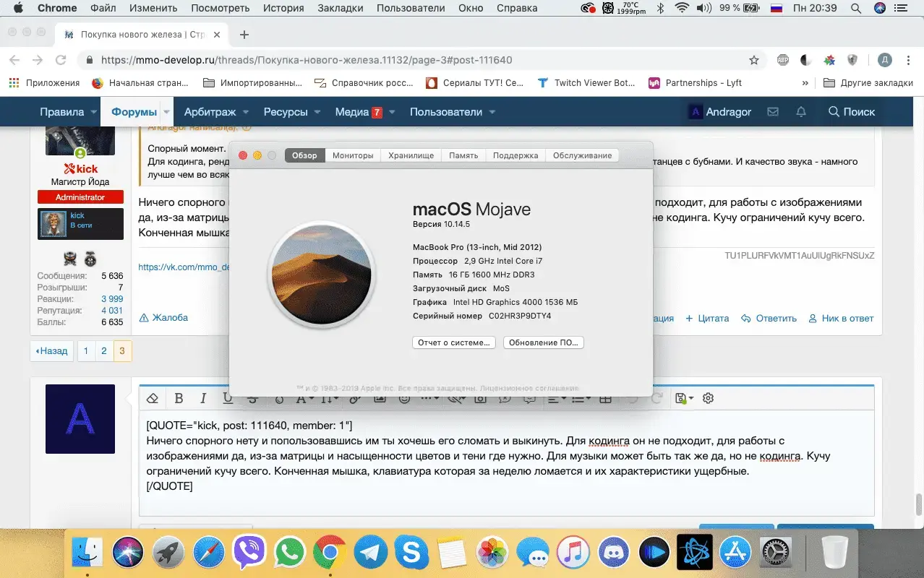Open WhatsApp from the Dock
This screenshot has height=578, width=924.
tap(290, 553)
